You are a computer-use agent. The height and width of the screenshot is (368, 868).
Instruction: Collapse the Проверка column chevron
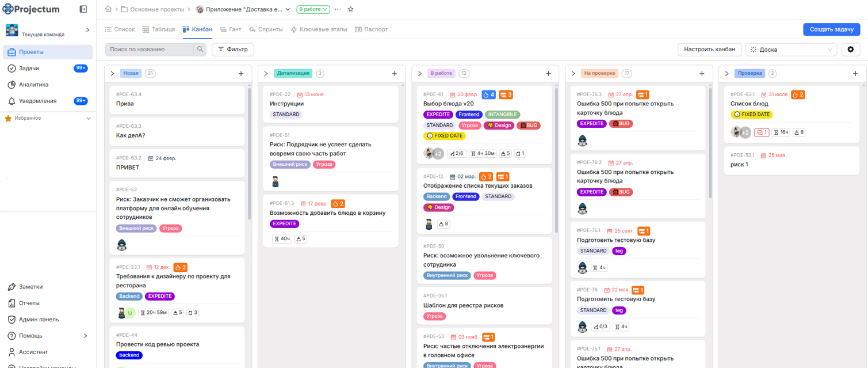(x=727, y=74)
